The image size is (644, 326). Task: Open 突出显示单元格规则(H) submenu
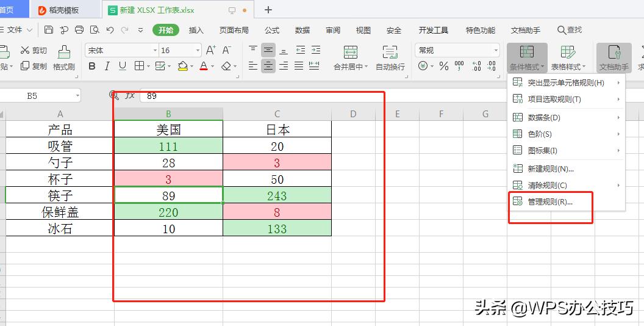tap(567, 82)
